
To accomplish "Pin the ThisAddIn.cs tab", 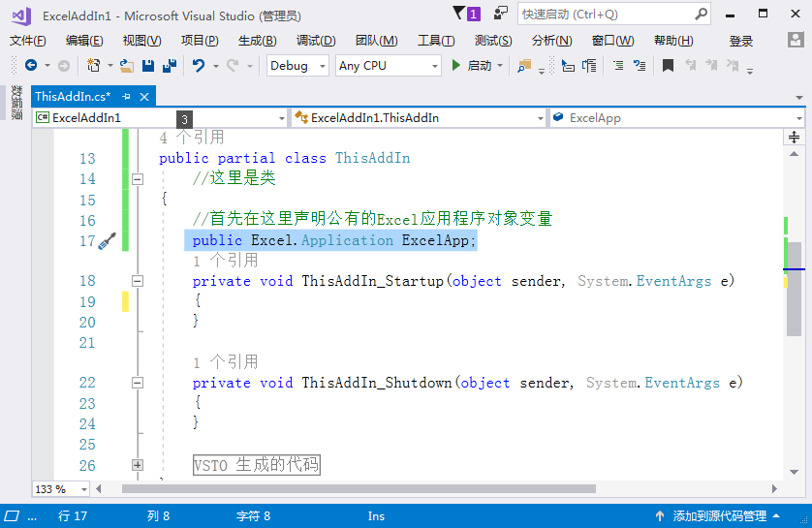I will coord(126,97).
